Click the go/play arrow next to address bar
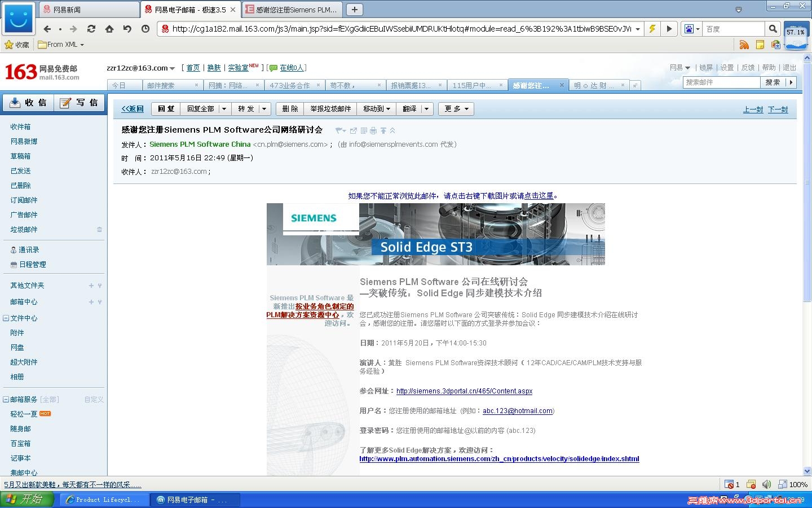The width and height of the screenshot is (812, 508). (x=669, y=29)
